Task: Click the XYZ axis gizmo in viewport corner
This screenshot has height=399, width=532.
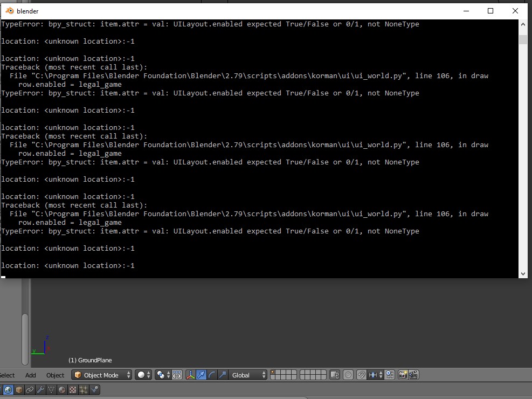Action: [41, 346]
